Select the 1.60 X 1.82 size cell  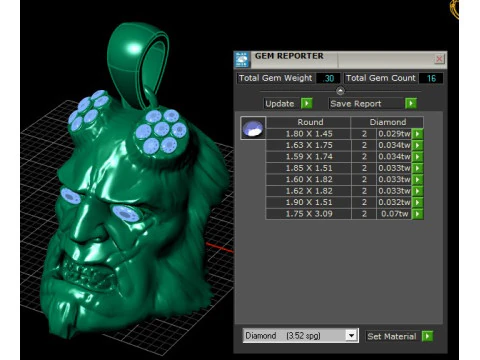tap(309, 179)
